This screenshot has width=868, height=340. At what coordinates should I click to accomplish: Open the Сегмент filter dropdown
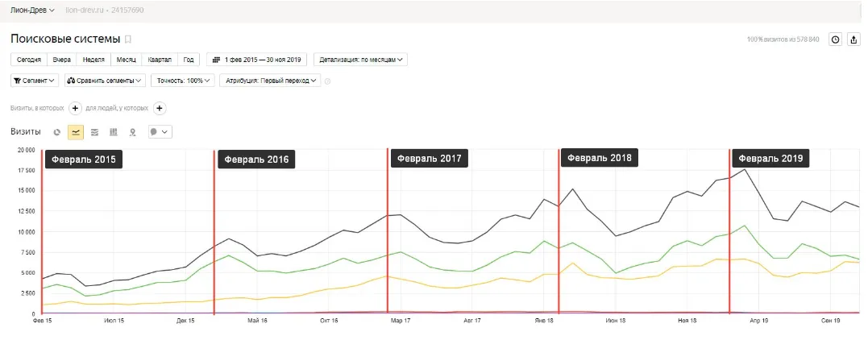pyautogui.click(x=35, y=81)
